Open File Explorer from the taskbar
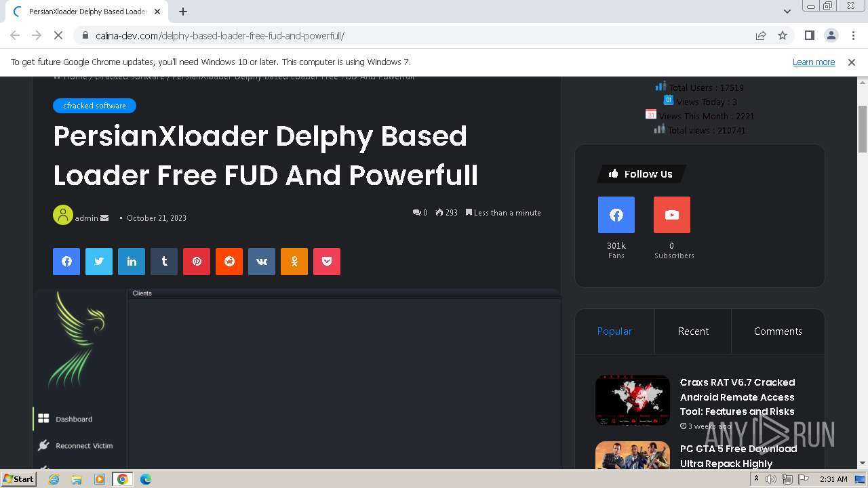This screenshot has width=868, height=488. tap(77, 479)
